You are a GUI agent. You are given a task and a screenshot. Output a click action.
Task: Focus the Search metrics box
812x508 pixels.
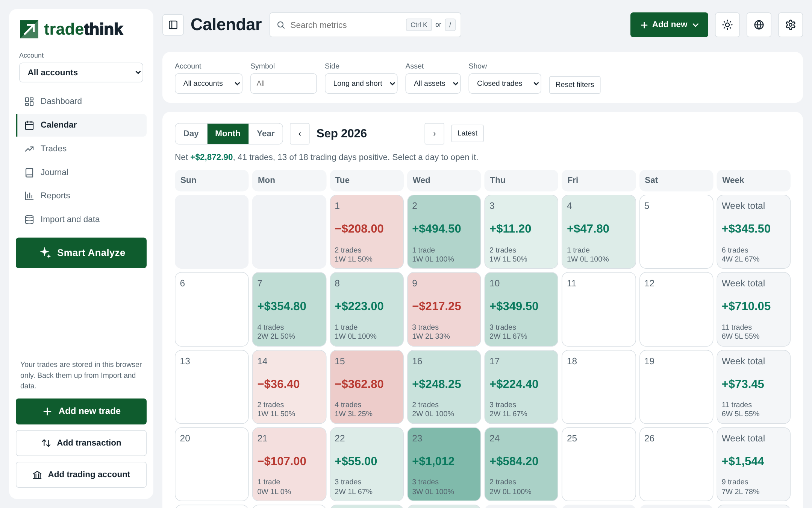365,25
